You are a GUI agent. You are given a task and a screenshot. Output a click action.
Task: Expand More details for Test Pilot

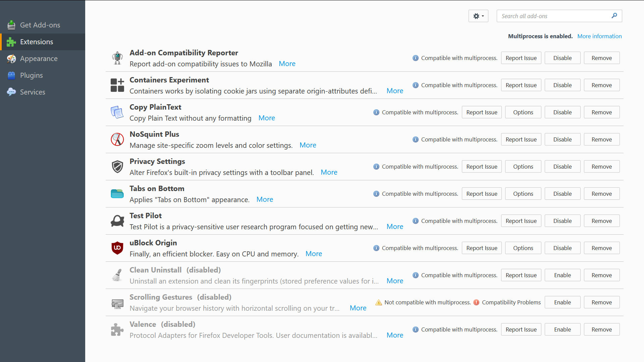(395, 227)
